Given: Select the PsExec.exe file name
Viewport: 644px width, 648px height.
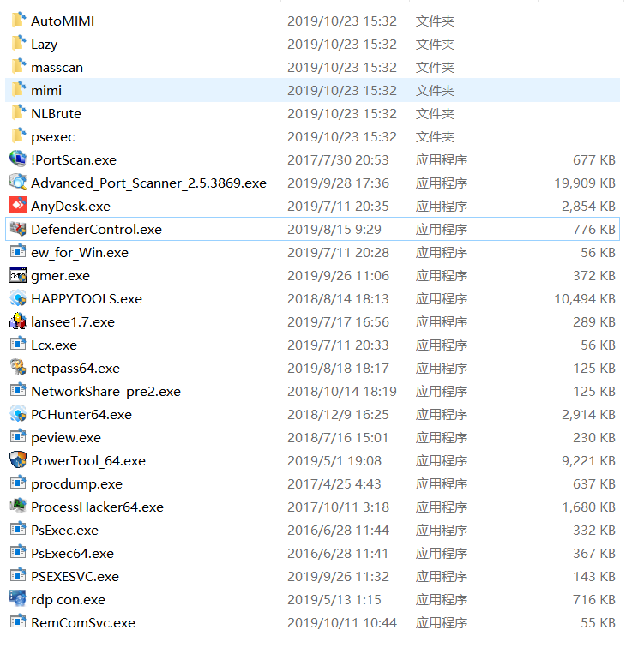Looking at the screenshot, I should tap(65, 531).
